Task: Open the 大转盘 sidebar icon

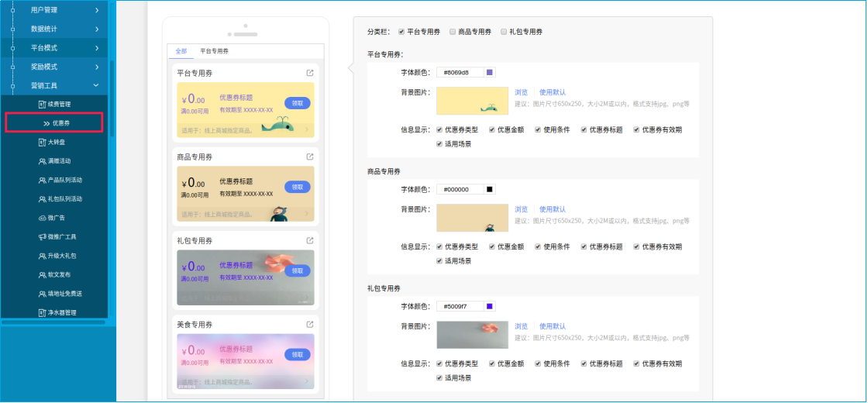Action: pos(42,143)
